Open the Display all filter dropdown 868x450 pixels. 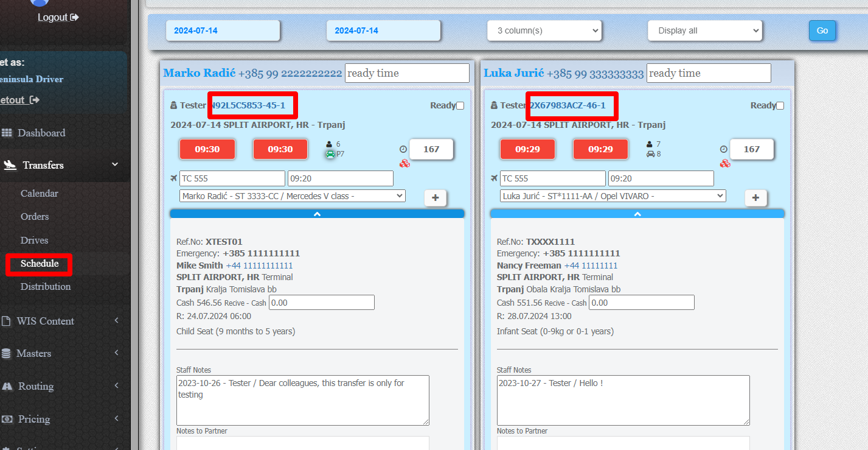(x=704, y=30)
